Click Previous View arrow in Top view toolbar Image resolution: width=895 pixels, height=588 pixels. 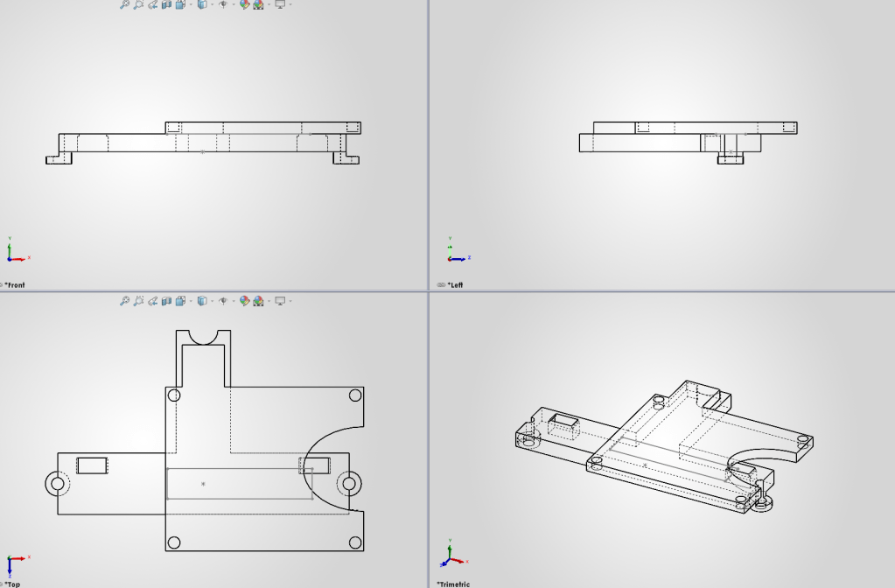coord(152,301)
